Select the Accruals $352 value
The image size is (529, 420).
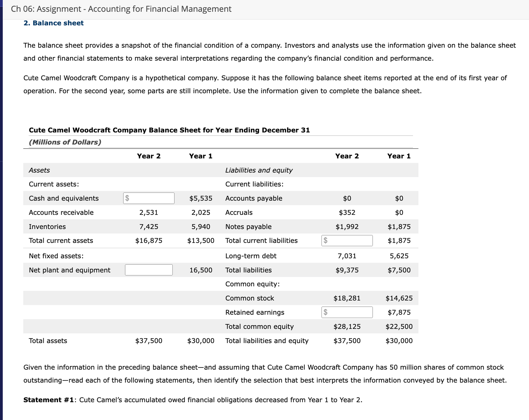point(347,212)
